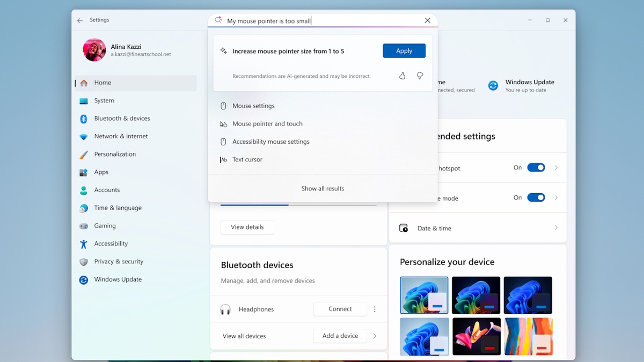Click the Mouse settings result icon
This screenshot has width=644, height=362.
224,106
